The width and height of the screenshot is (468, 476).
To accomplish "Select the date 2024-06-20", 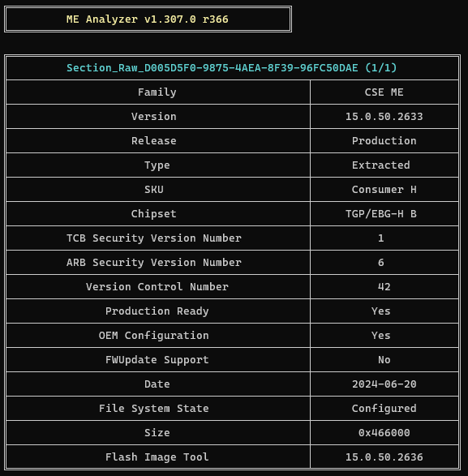I will pos(384,384).
